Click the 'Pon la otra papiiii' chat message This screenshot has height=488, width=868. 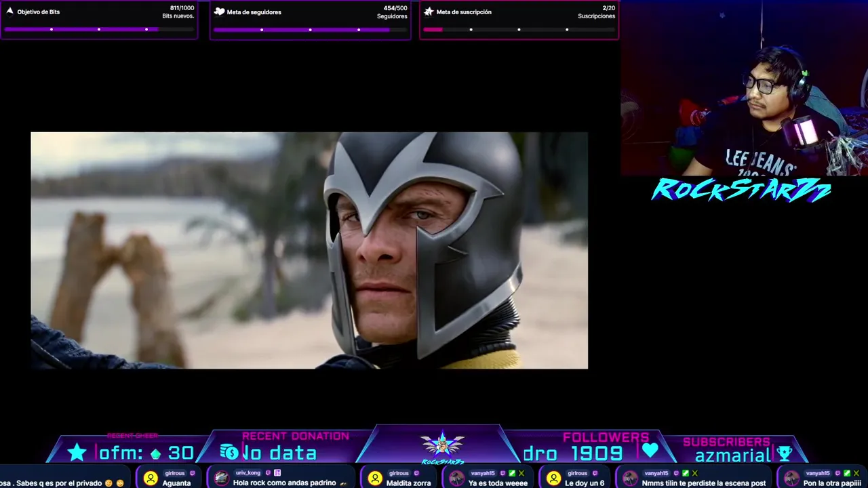(x=832, y=483)
